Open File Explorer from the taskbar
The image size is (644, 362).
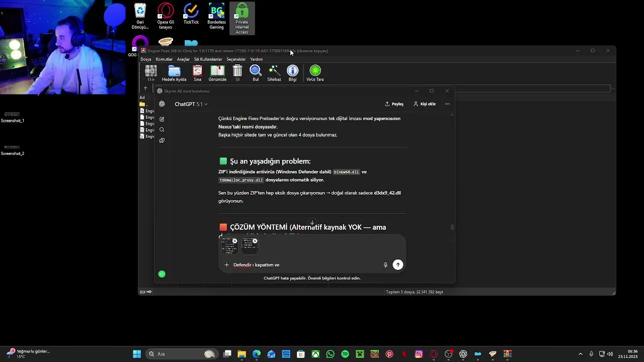242,354
